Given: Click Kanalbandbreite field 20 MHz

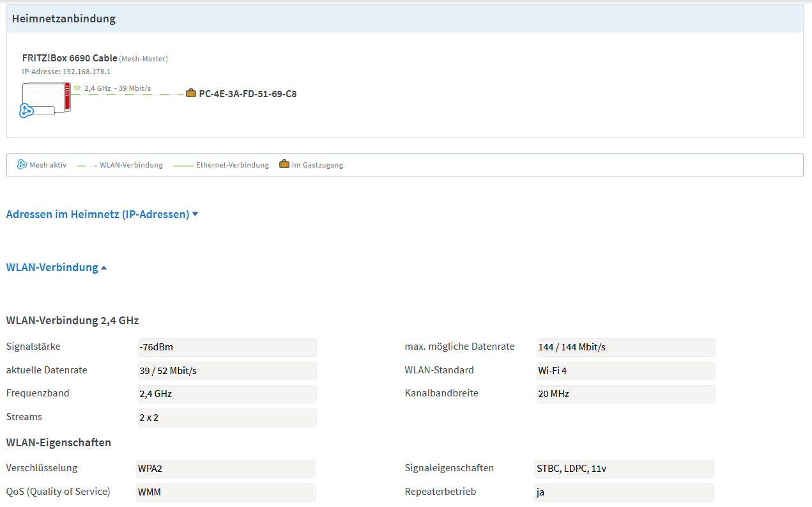Looking at the screenshot, I should click(625, 394).
